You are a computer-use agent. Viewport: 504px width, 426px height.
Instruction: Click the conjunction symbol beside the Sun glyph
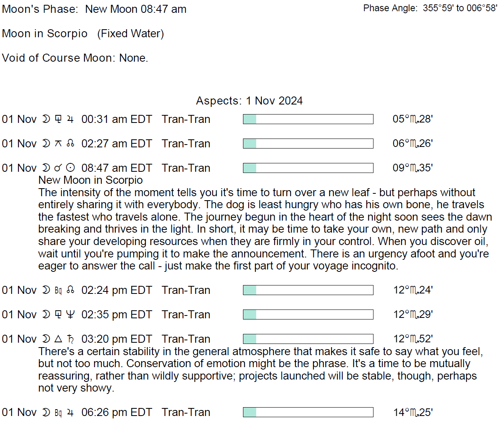58,168
